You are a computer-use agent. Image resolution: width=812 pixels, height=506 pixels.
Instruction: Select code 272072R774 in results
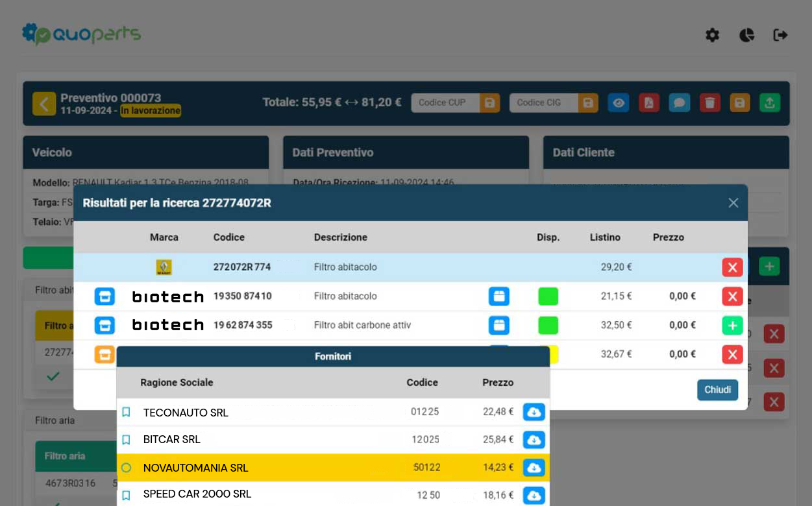242,267
